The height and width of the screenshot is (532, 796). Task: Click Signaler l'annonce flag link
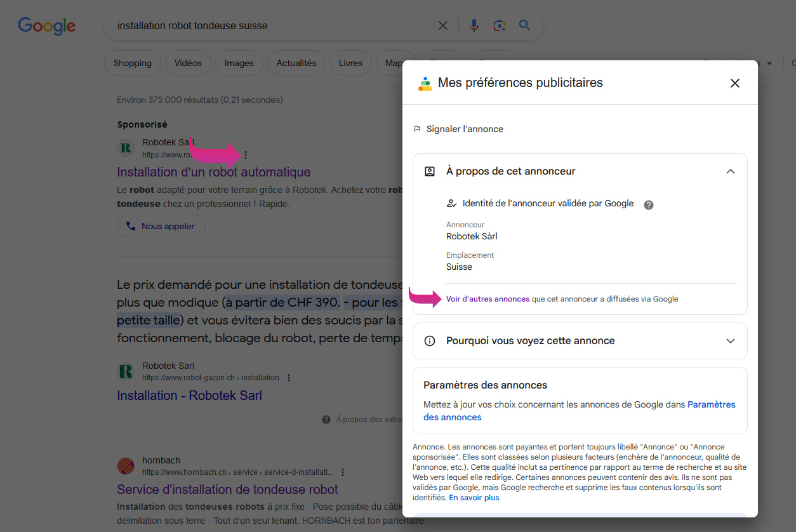(458, 129)
